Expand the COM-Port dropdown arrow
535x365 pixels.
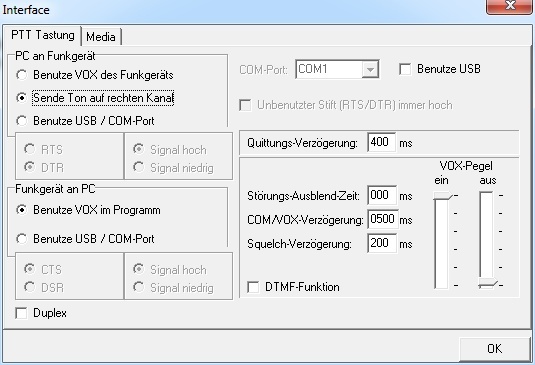370,70
